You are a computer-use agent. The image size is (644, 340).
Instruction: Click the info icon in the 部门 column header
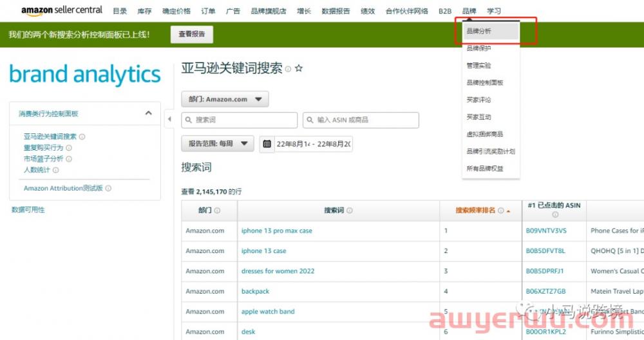tap(217, 211)
